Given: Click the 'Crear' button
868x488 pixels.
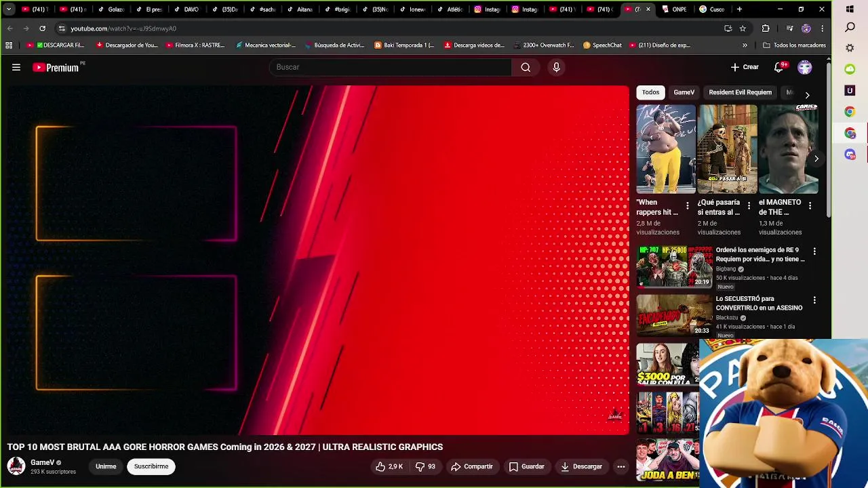Looking at the screenshot, I should pos(745,67).
